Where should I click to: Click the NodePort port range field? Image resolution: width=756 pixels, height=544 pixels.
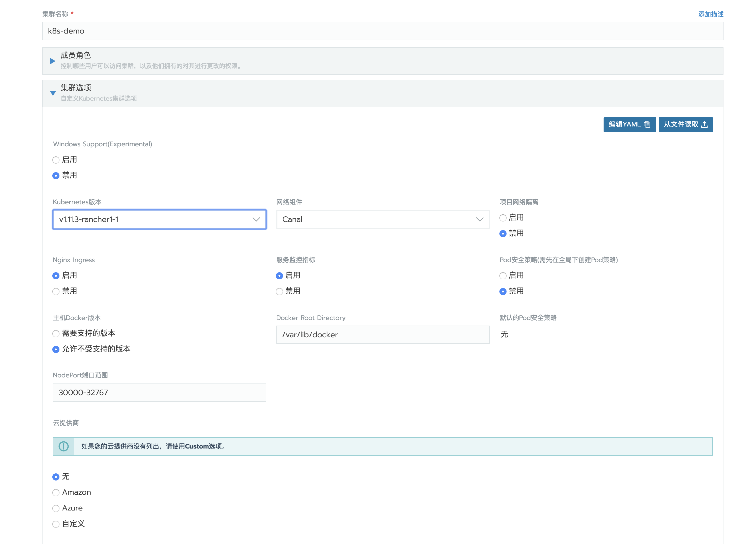[159, 392]
